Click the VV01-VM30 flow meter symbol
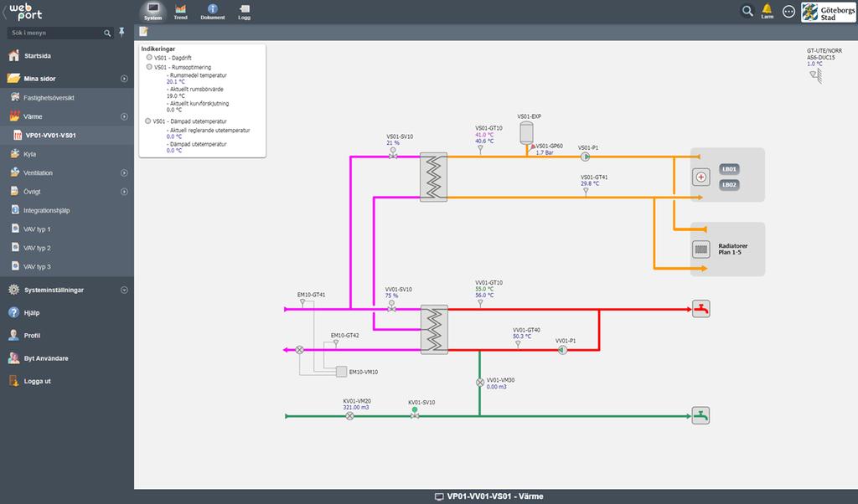This screenshot has height=504, width=858. (x=480, y=383)
